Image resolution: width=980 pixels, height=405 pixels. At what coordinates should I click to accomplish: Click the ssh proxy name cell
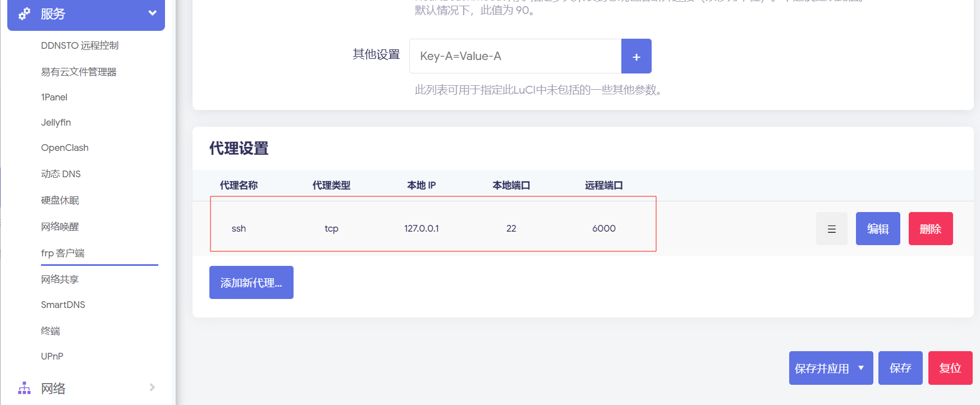239,228
